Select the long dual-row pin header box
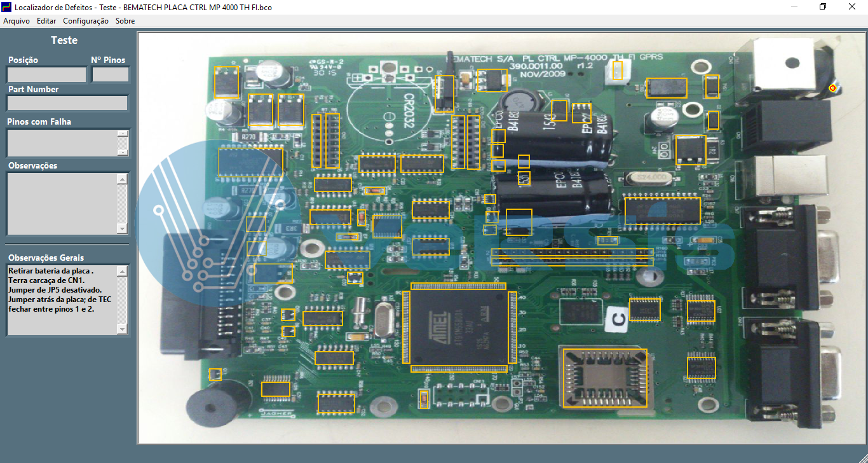868x463 pixels. point(573,257)
